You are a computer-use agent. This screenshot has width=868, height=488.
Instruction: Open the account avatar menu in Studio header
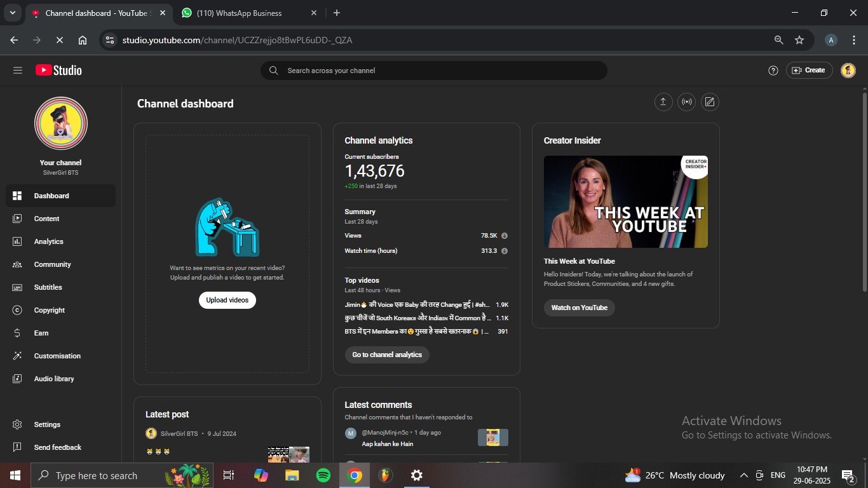coord(848,71)
